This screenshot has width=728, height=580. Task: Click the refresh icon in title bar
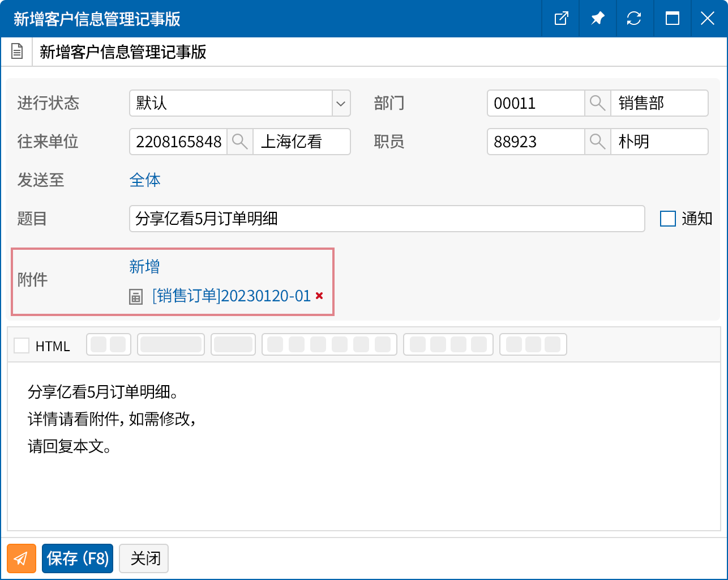point(634,19)
